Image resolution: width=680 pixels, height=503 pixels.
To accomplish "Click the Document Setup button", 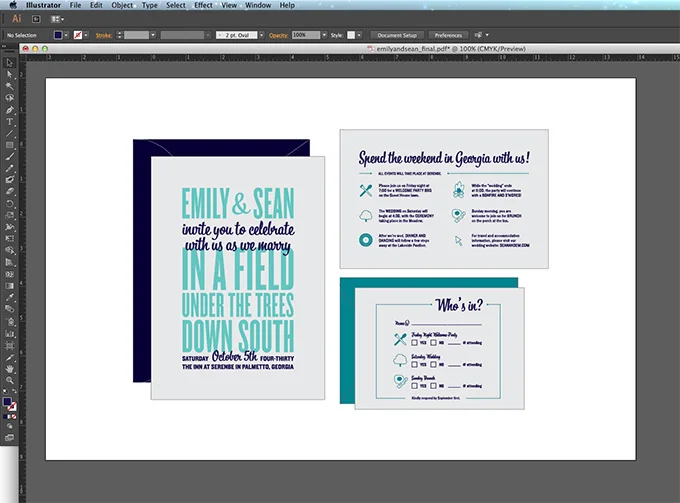I will point(397,35).
